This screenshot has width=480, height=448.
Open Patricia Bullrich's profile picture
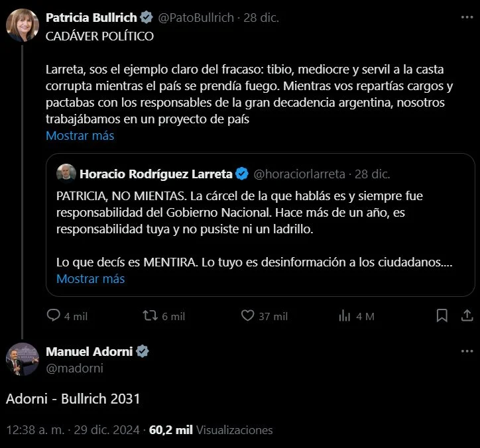pyautogui.click(x=22, y=26)
